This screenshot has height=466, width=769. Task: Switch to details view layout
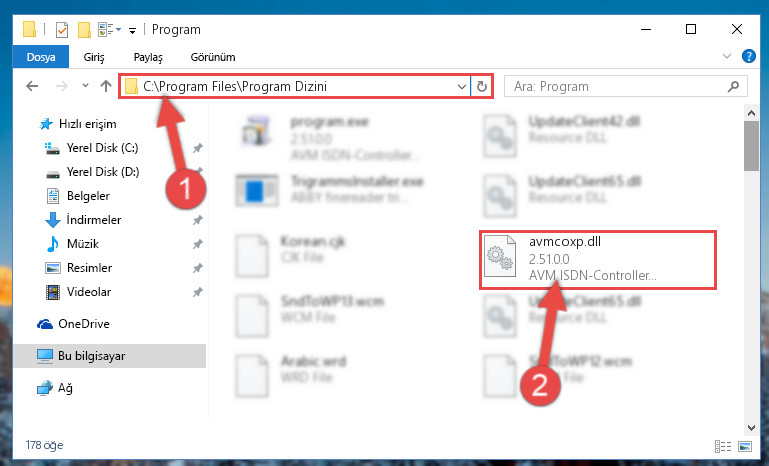pos(723,446)
